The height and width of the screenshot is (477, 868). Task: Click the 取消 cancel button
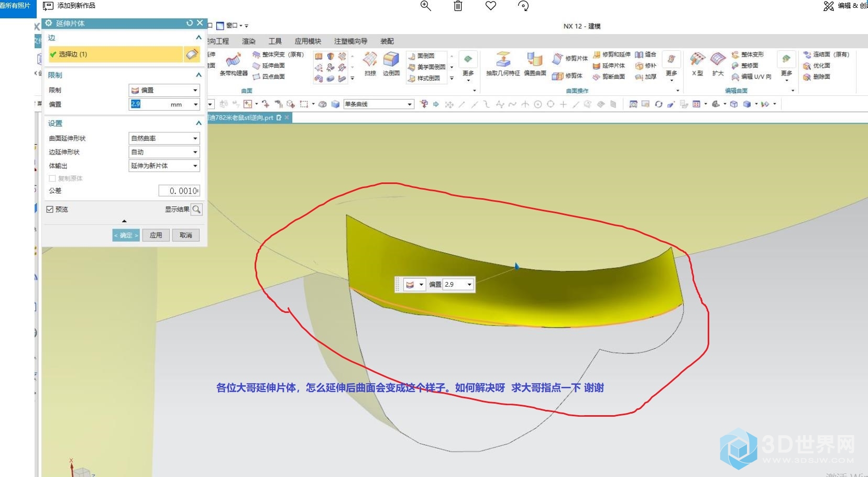tap(186, 235)
